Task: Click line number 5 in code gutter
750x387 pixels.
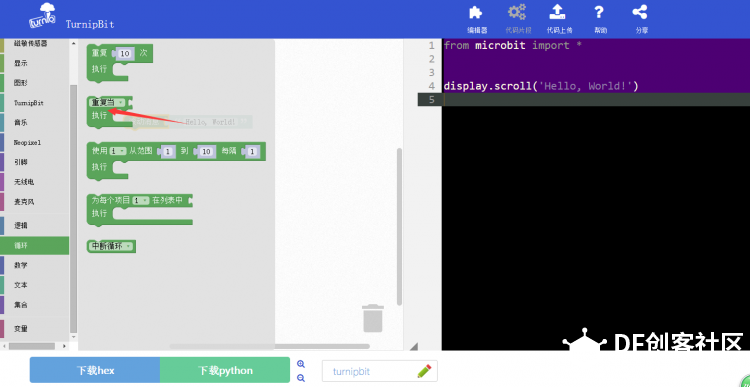Action: (x=431, y=100)
